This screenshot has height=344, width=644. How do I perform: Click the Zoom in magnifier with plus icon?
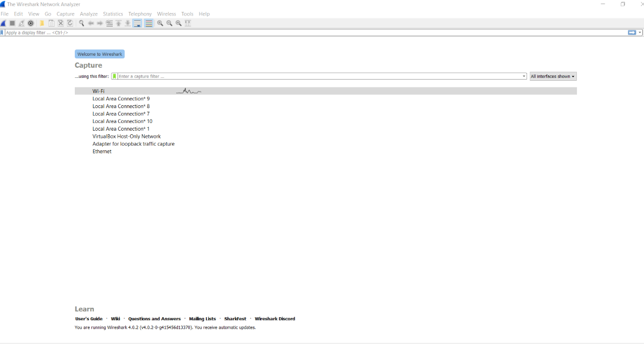pos(160,23)
